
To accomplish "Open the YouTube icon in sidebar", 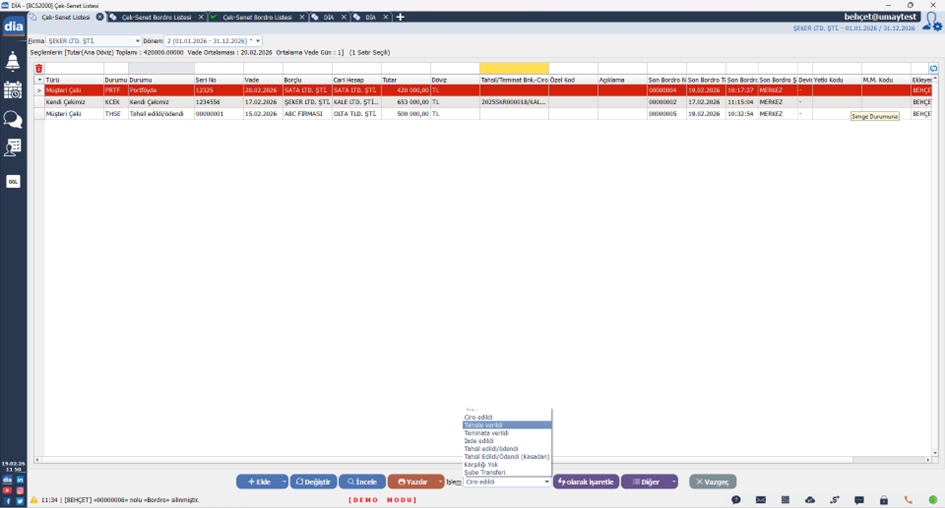I will pyautogui.click(x=7, y=491).
